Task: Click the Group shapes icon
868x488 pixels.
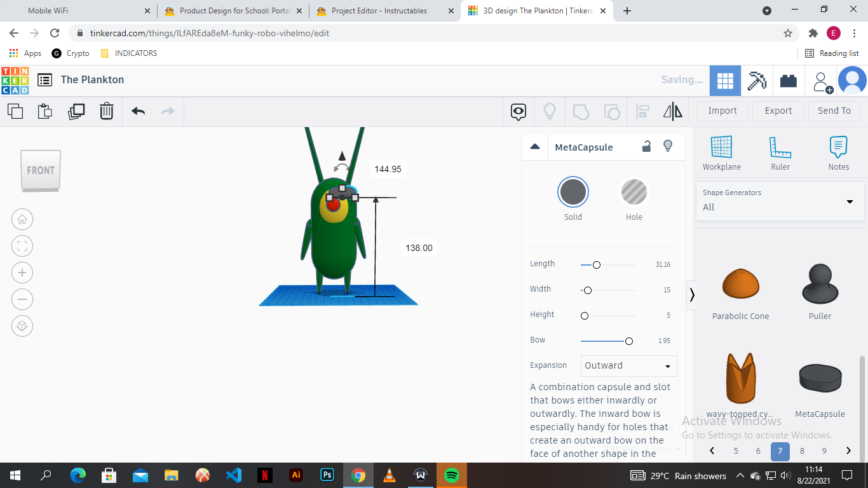Action: tap(581, 112)
